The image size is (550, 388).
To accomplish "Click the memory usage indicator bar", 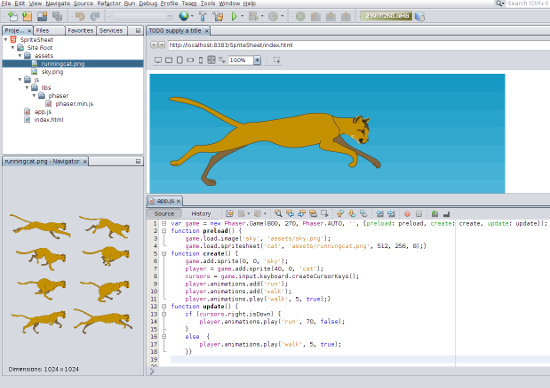I will (x=387, y=16).
